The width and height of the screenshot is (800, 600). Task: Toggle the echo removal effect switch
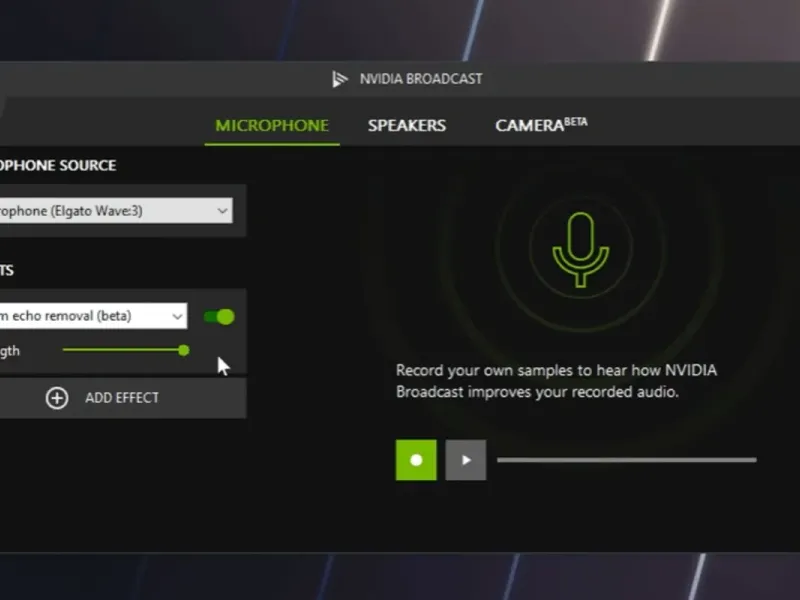click(x=219, y=317)
